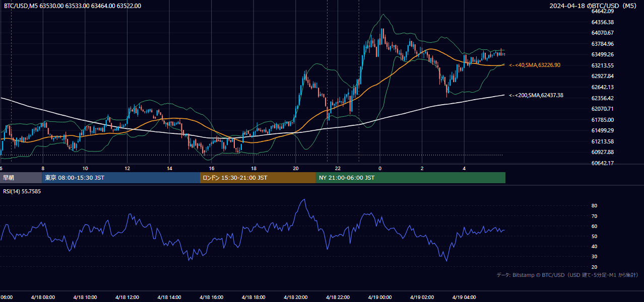Click the RSI(14) 55.7585 indicator label
This screenshot has height=302, width=644.
coord(22,191)
